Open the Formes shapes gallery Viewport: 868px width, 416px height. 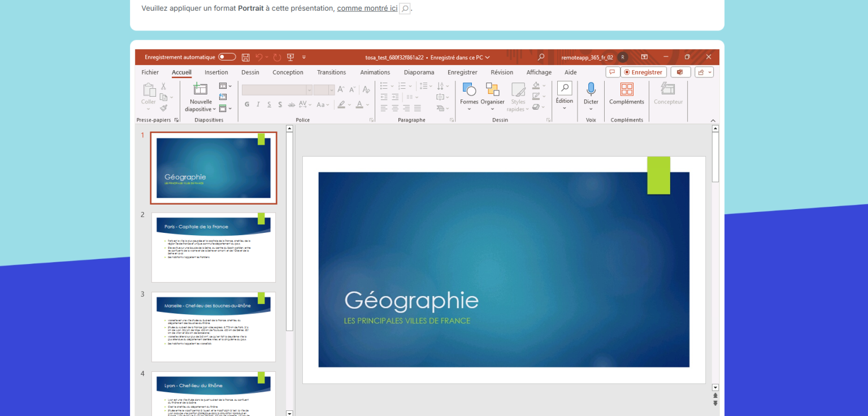469,89
